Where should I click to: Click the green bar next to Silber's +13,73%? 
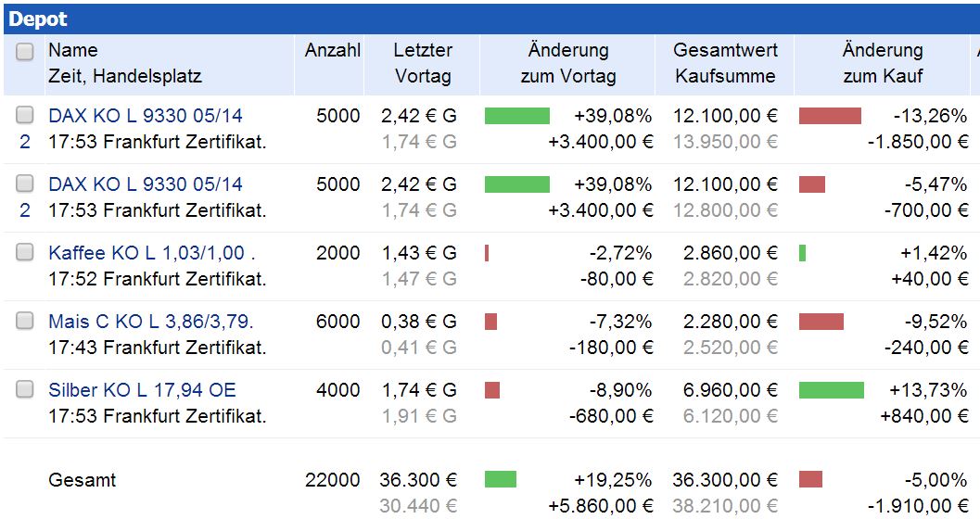[831, 390]
